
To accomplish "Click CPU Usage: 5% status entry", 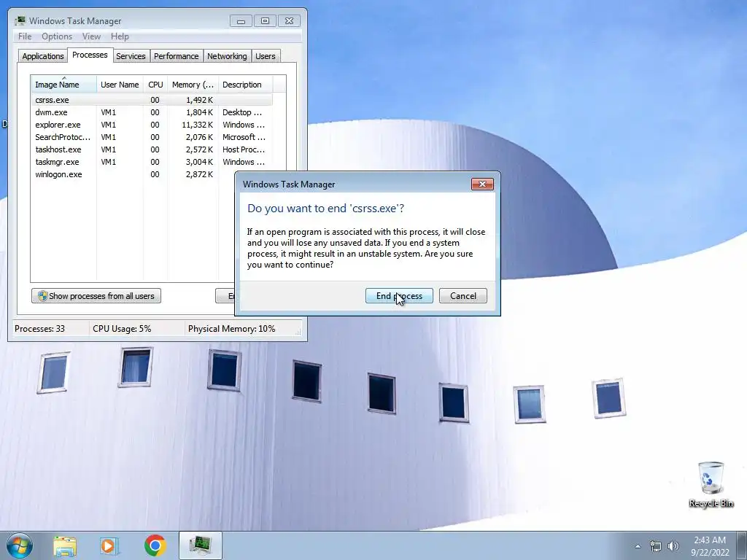I will click(122, 329).
